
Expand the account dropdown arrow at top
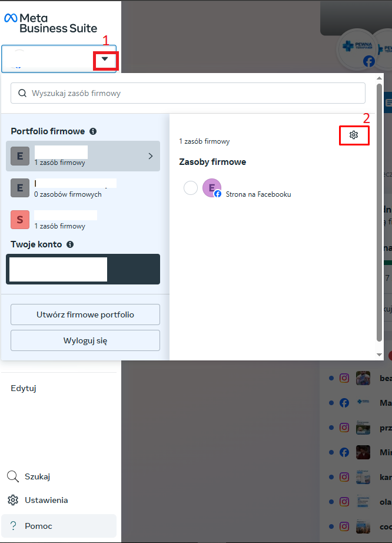click(x=105, y=59)
